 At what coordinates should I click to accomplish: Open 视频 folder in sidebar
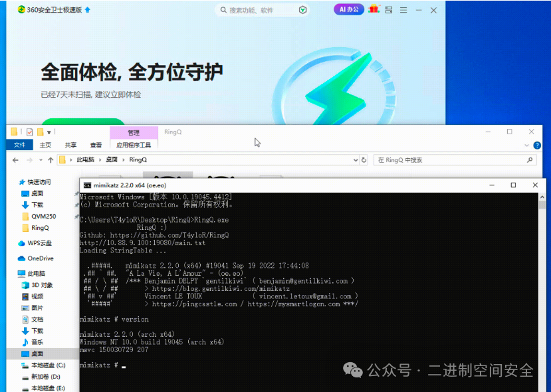[33, 296]
